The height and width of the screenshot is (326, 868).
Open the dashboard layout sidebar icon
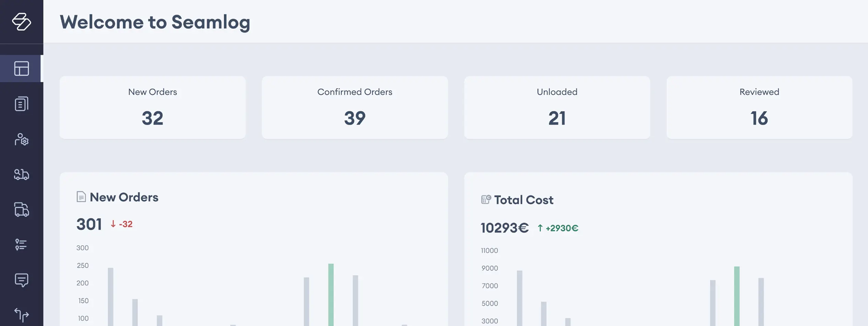point(21,68)
